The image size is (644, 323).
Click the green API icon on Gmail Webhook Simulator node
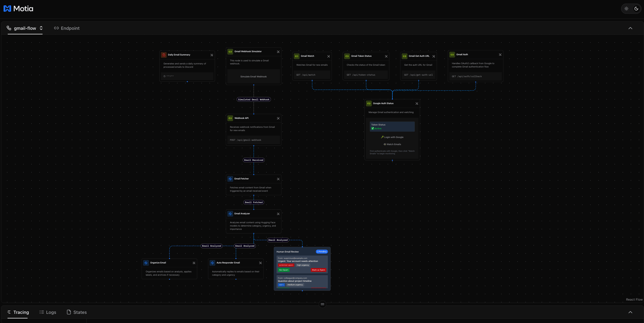point(230,51)
